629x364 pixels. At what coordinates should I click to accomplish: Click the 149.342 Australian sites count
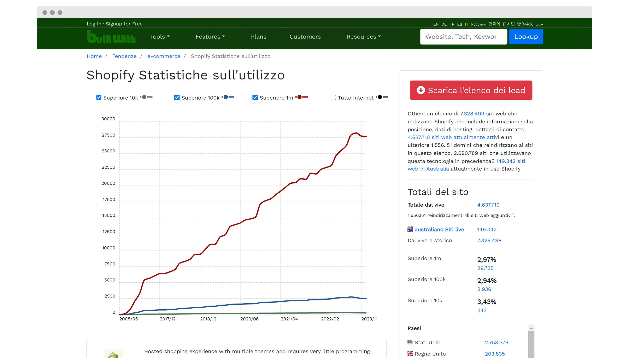[x=487, y=229]
